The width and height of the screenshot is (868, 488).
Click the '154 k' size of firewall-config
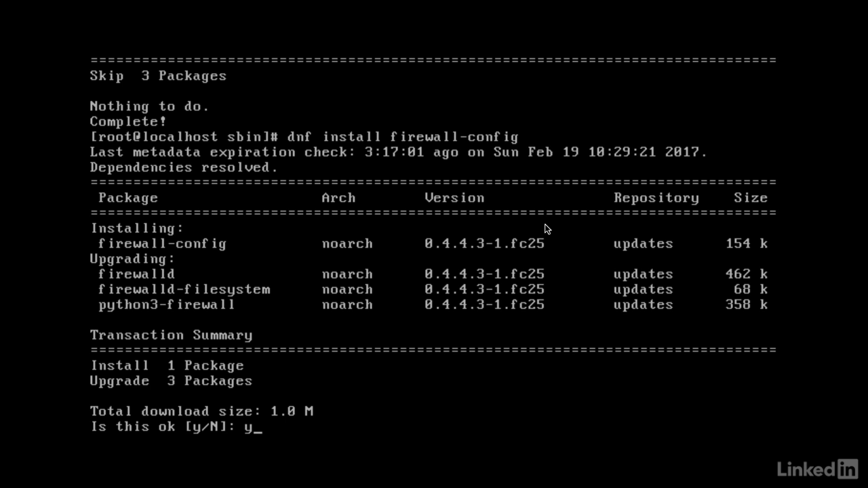[x=746, y=243]
